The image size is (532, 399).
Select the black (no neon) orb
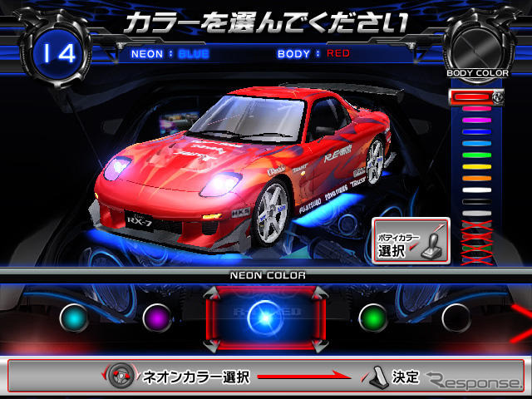pos(456,318)
